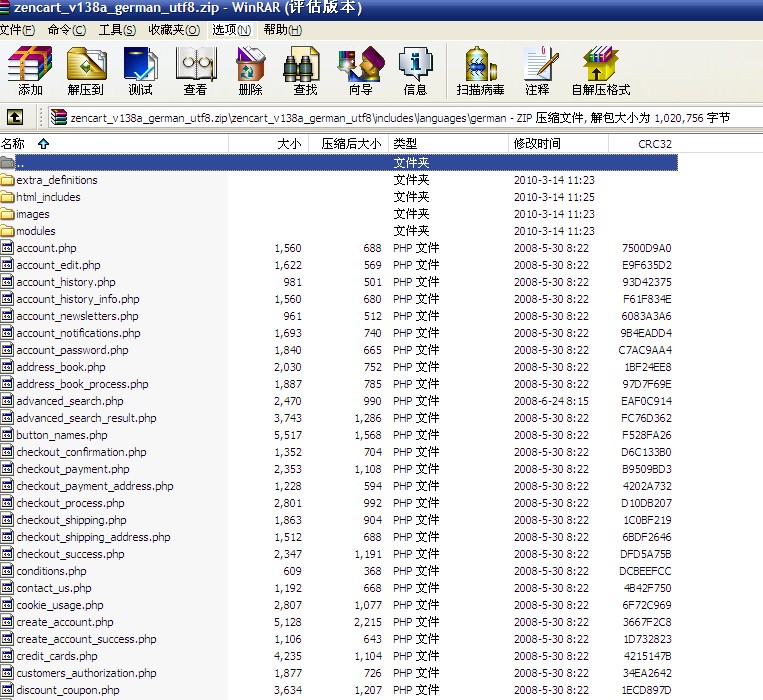Open the 文件(F) menu
The height and width of the screenshot is (700, 763).
click(18, 30)
